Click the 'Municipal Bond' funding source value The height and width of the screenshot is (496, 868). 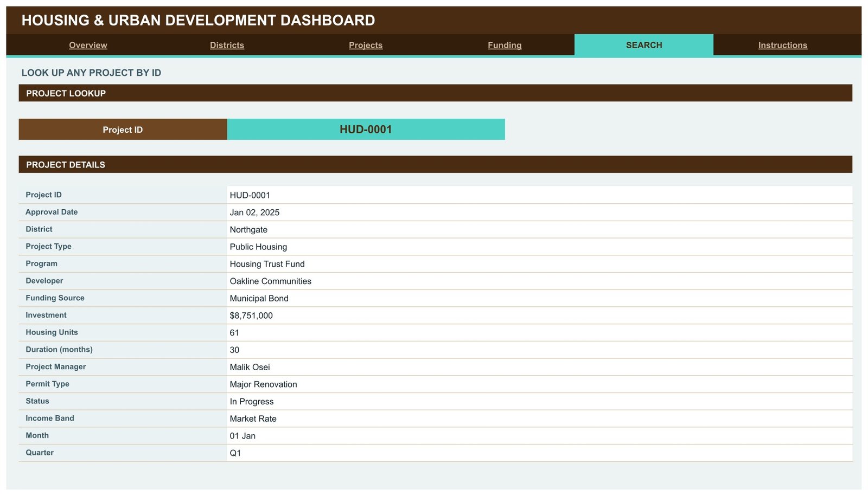pos(540,298)
